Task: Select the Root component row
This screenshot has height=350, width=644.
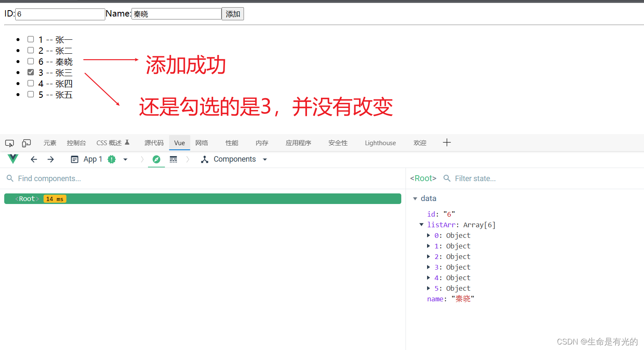Action: point(203,199)
